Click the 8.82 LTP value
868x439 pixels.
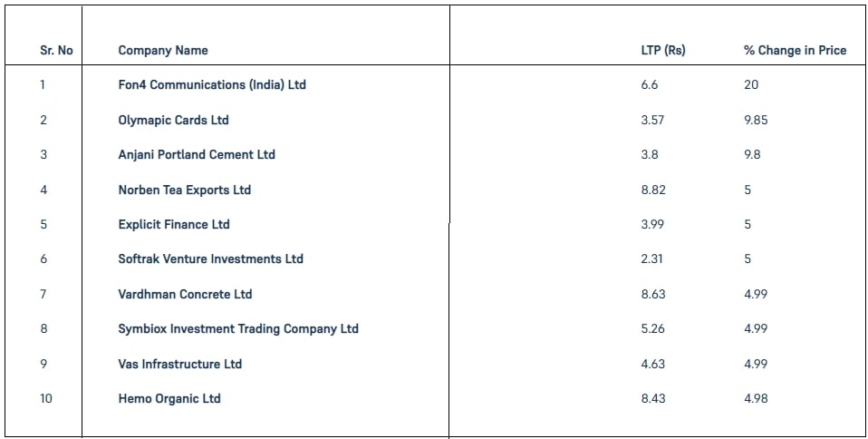coord(653,190)
